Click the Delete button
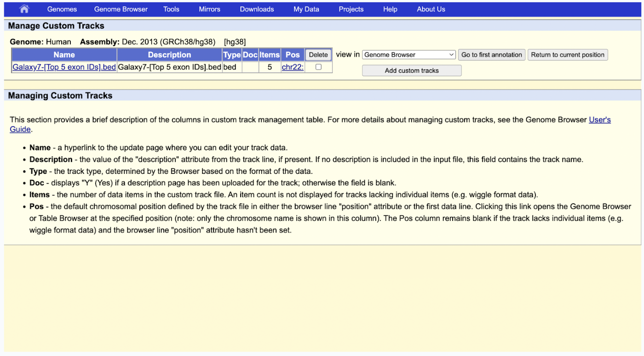This screenshot has height=356, width=644. tap(318, 55)
